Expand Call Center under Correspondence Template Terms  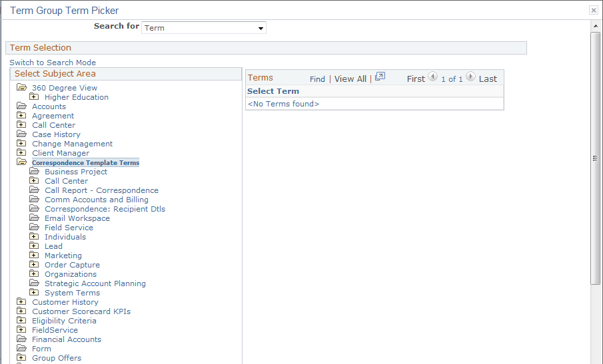point(34,180)
